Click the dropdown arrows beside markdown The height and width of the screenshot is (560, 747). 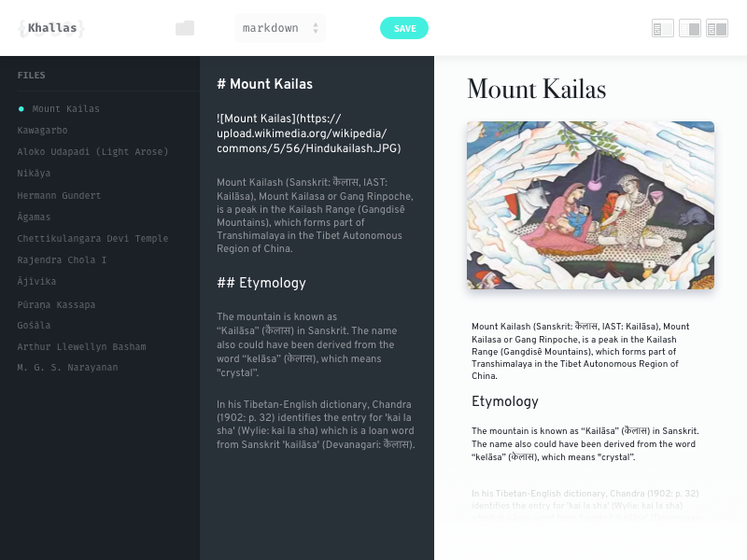pyautogui.click(x=316, y=28)
